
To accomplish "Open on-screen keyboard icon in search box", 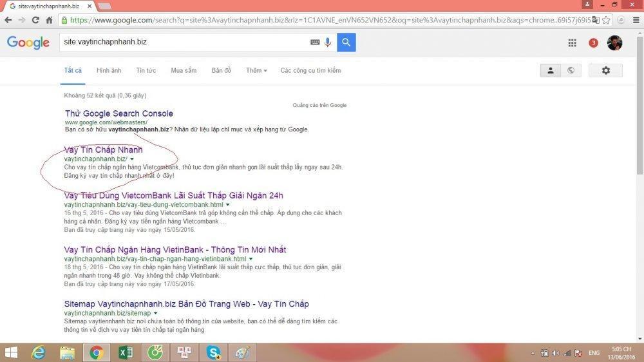I will tap(315, 42).
